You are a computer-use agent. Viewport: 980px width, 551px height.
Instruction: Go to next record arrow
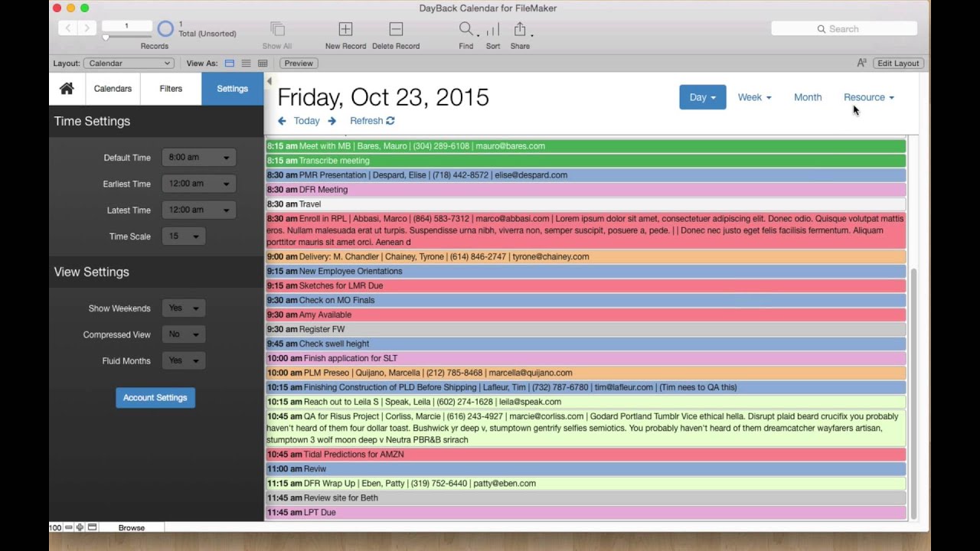(87, 28)
